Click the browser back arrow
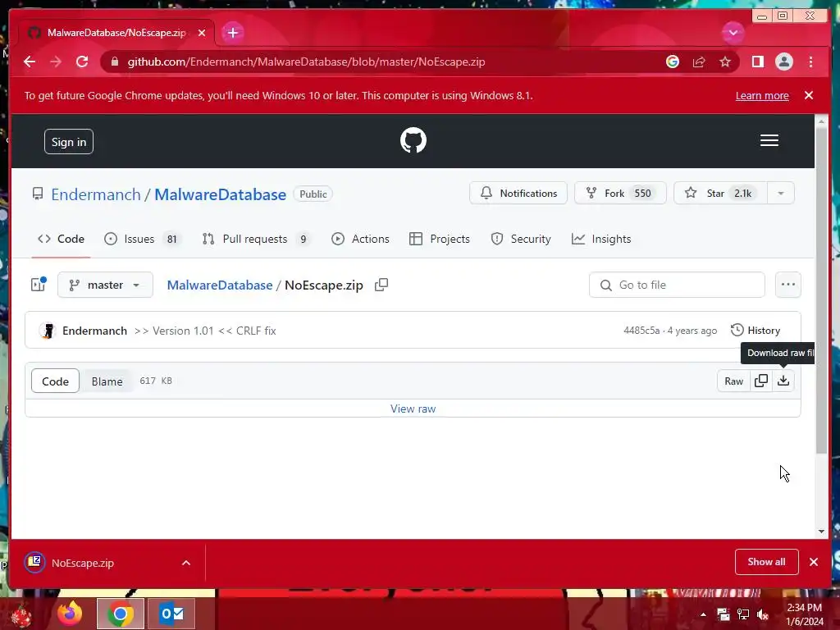 tap(30, 62)
